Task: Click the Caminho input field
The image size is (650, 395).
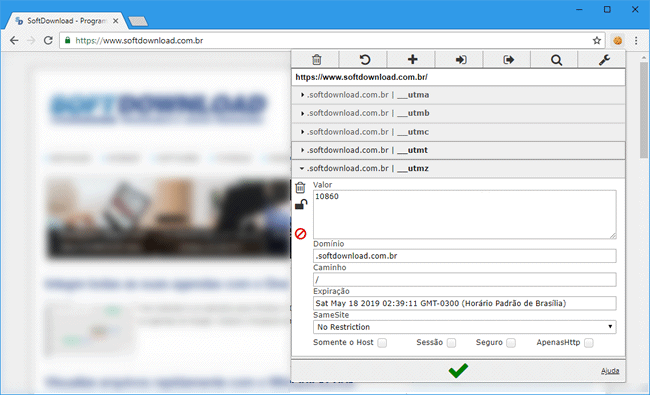Action: click(x=464, y=279)
